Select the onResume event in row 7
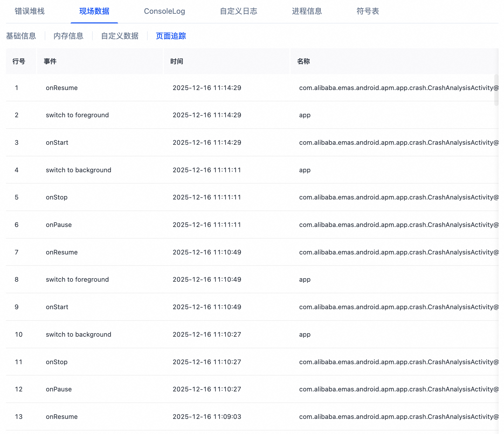The image size is (504, 434). pyautogui.click(x=62, y=252)
